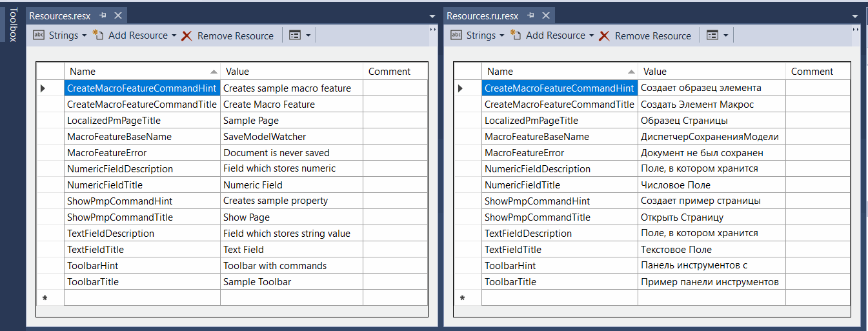The image size is (868, 331).
Task: Open views dropdown arrow in Resources.ru.resx
Action: (725, 35)
